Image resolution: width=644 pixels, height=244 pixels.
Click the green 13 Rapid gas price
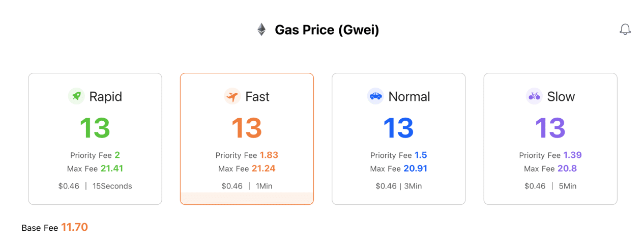click(x=95, y=128)
